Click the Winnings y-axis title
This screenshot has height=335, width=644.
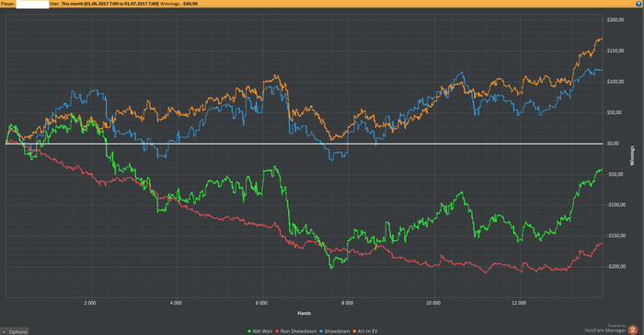coord(632,156)
